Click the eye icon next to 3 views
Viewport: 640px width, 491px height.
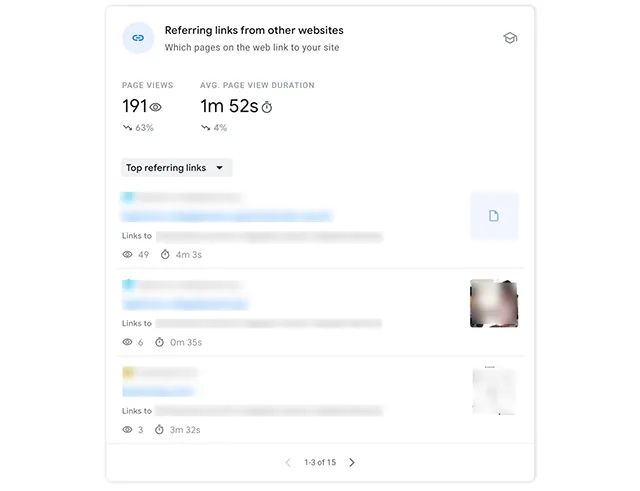pos(128,429)
